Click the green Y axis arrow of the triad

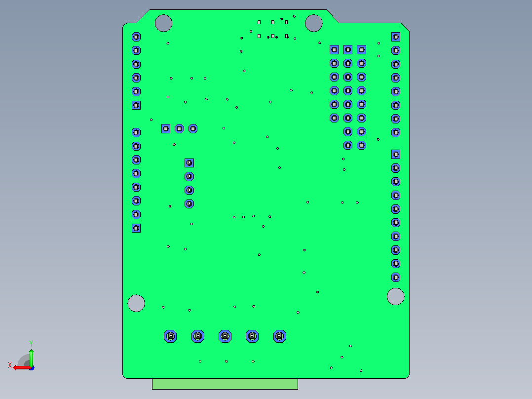point(31,357)
